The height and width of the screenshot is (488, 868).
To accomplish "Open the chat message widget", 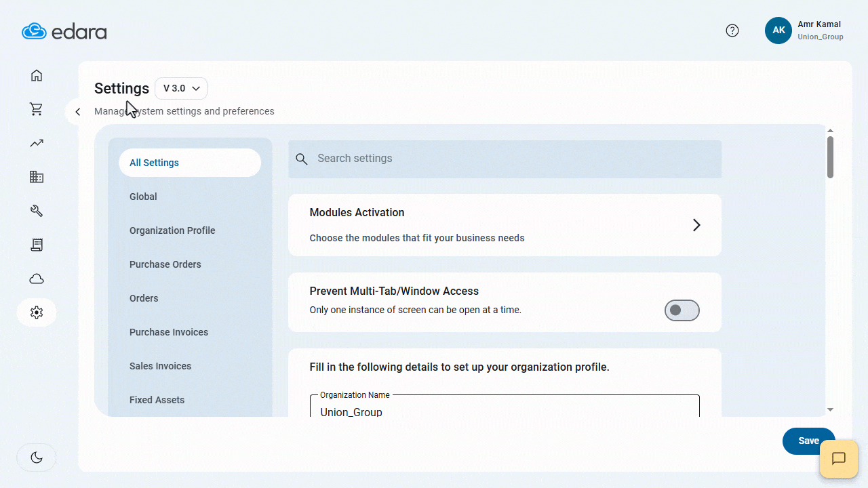I will [839, 459].
